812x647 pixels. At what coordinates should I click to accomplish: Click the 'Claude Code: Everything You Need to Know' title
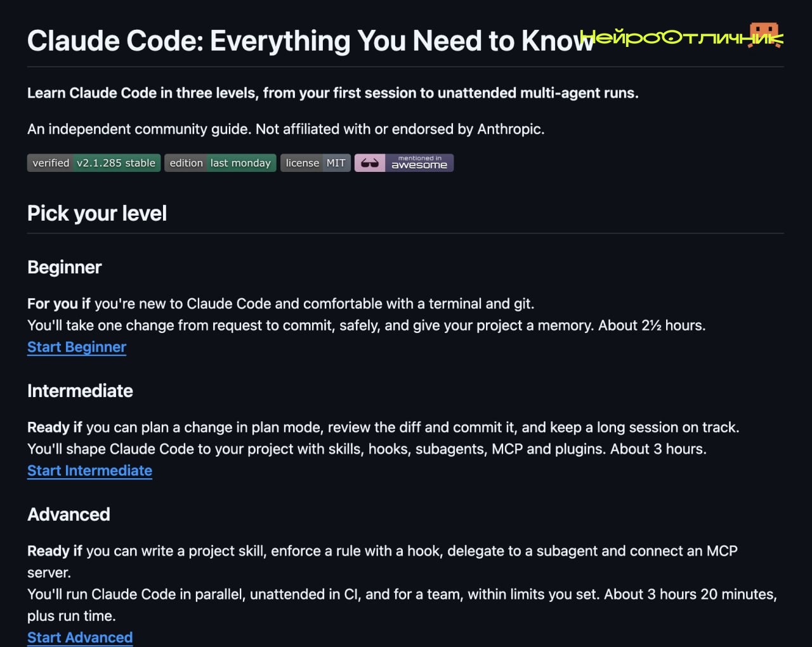click(311, 41)
